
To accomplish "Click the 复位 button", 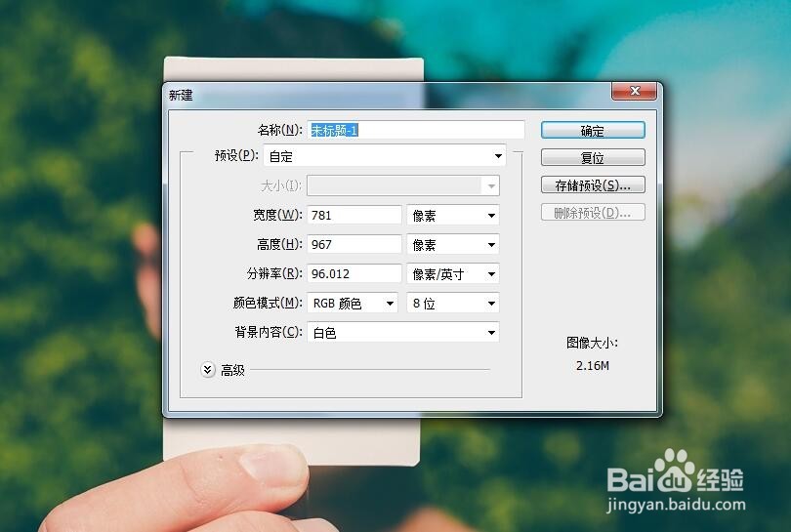I will [x=593, y=157].
